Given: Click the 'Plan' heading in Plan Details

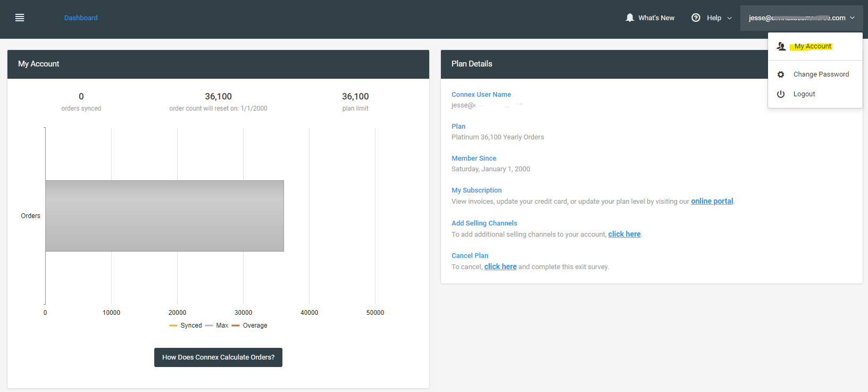Looking at the screenshot, I should [x=458, y=127].
